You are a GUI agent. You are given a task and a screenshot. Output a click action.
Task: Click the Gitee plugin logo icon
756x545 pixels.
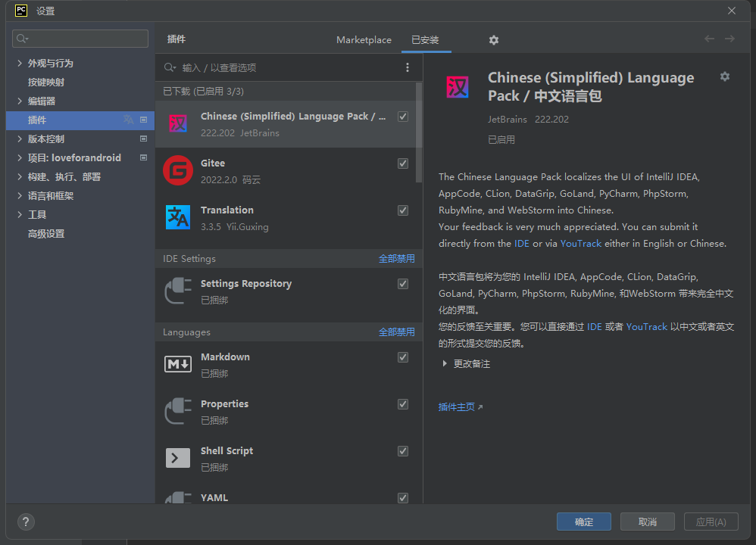pyautogui.click(x=178, y=170)
